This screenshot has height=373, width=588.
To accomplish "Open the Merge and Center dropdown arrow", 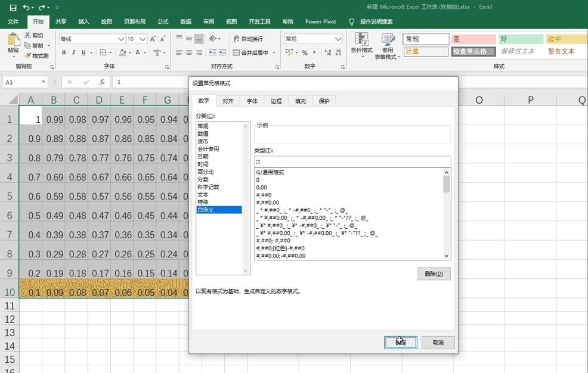I will tap(274, 52).
